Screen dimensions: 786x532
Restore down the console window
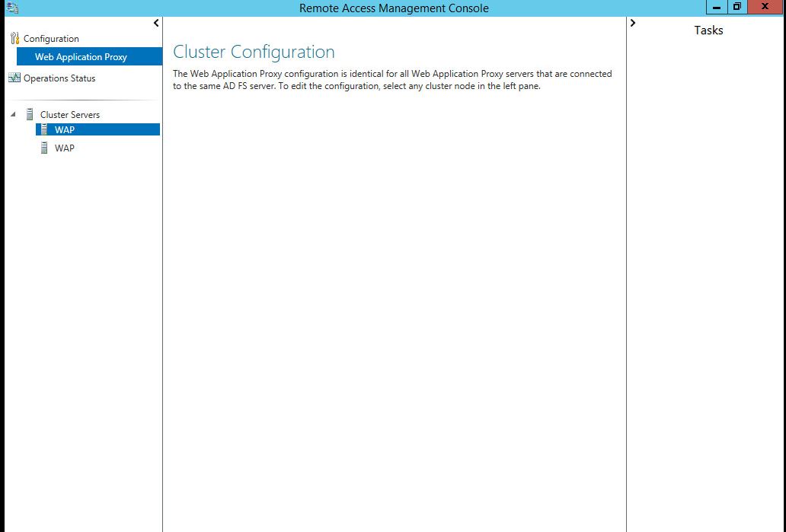click(x=737, y=7)
